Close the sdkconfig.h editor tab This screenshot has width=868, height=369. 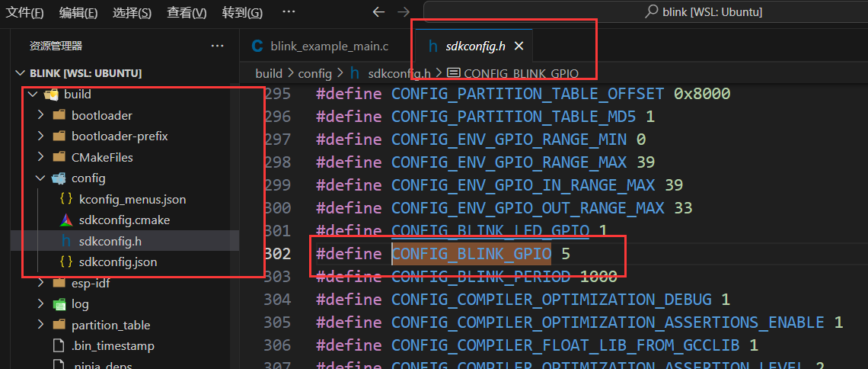519,47
